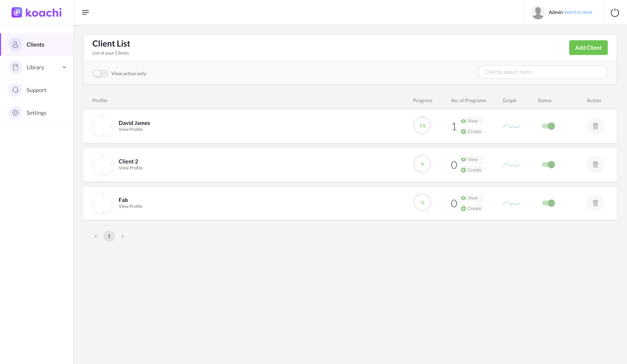Click the power logout icon
627x364 pixels.
[x=615, y=12]
